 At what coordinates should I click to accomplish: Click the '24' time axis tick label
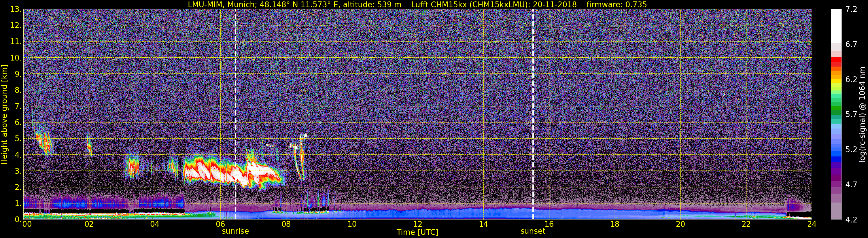[x=812, y=224]
